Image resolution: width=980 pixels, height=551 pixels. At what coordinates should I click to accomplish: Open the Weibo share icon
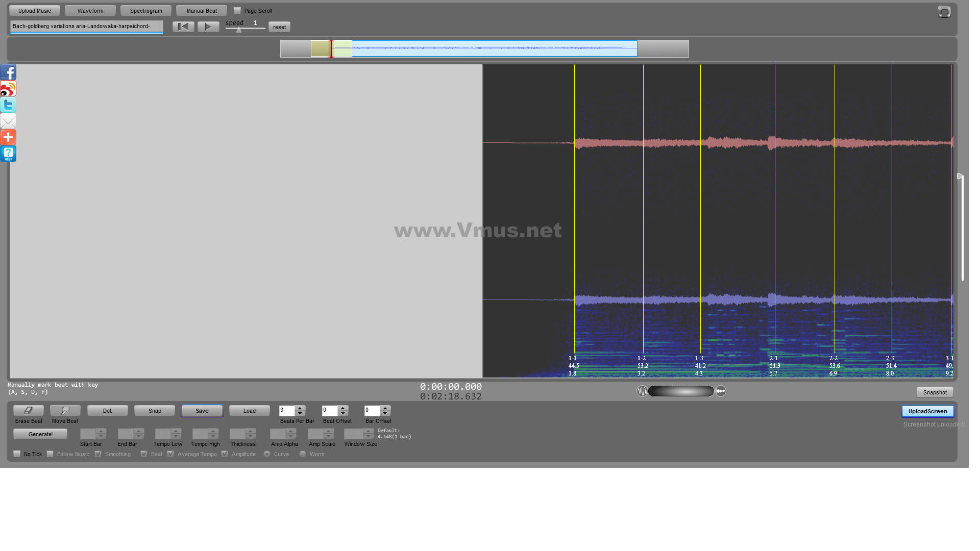click(8, 88)
